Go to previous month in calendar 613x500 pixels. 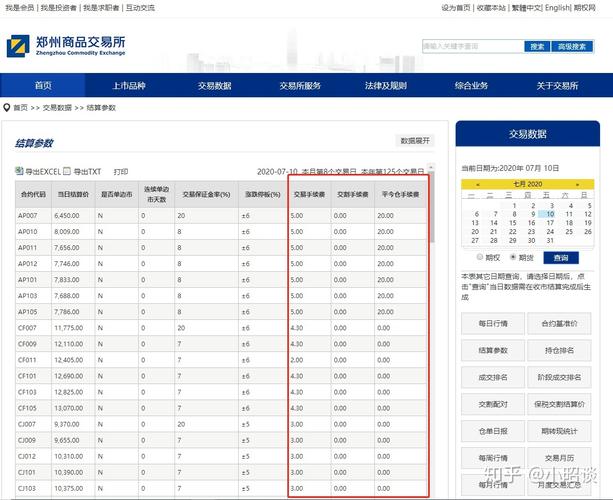478,184
